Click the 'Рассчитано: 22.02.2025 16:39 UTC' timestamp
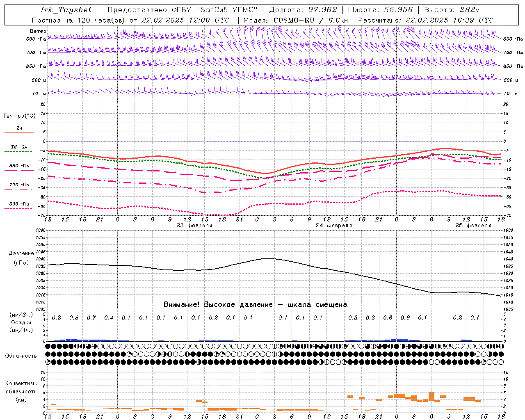This screenshot has height=420, width=525. (426, 20)
